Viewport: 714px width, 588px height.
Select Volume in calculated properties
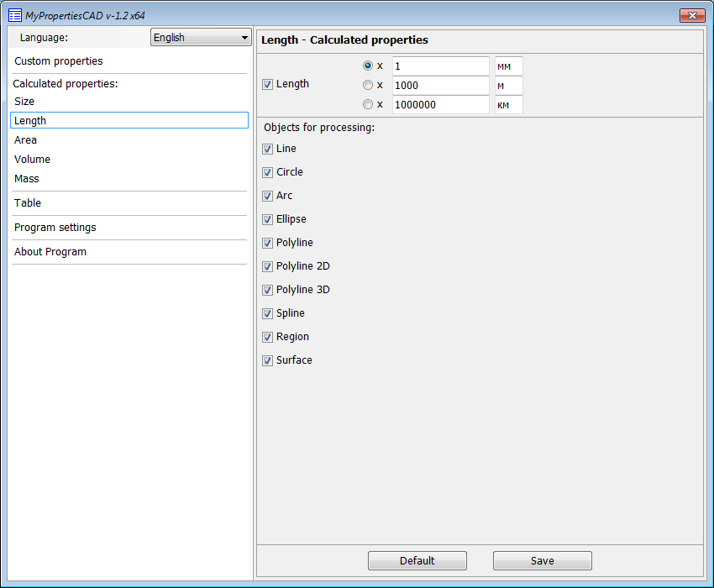tap(32, 160)
